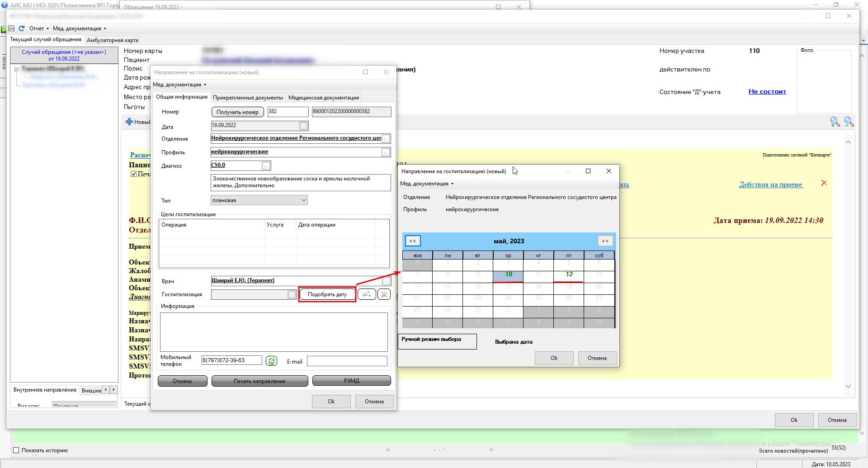
Task: Click the magnifier with red mark icon
Action: [849, 122]
